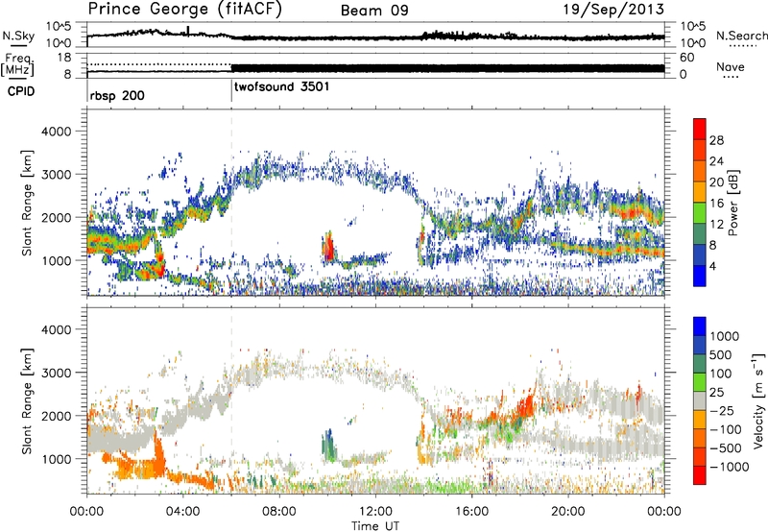The width and height of the screenshot is (768, 532).
Task: Click the "28" label on the power colorbar
Action: [716, 140]
